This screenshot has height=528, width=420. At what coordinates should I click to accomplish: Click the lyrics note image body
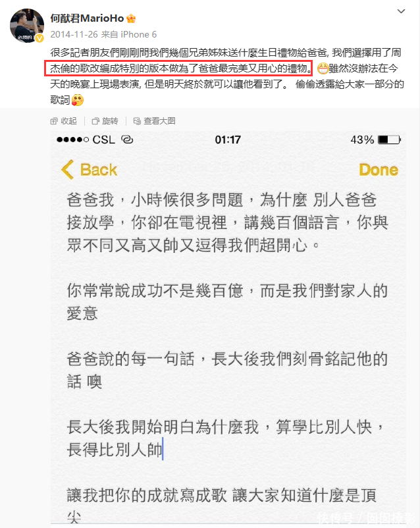228,328
